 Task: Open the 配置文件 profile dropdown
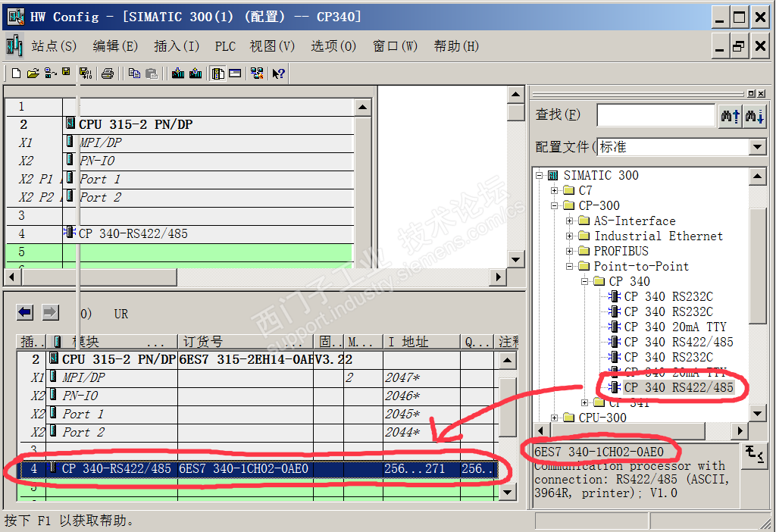pyautogui.click(x=757, y=147)
